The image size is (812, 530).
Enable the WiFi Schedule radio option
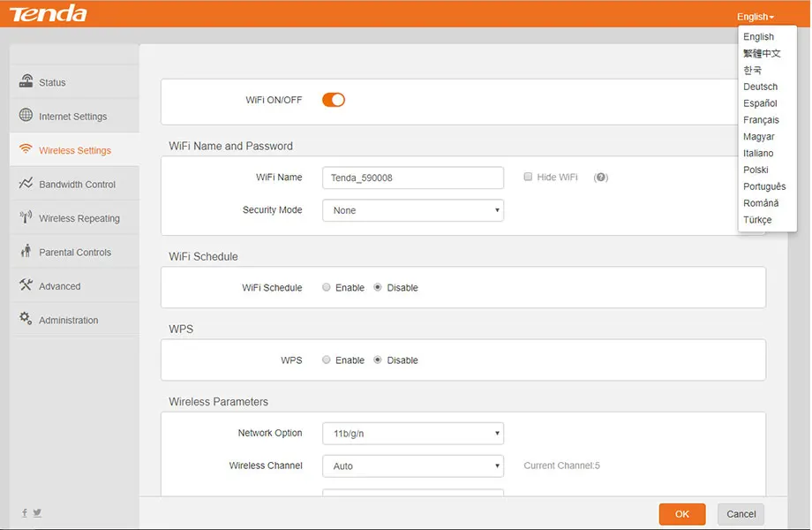tap(327, 287)
